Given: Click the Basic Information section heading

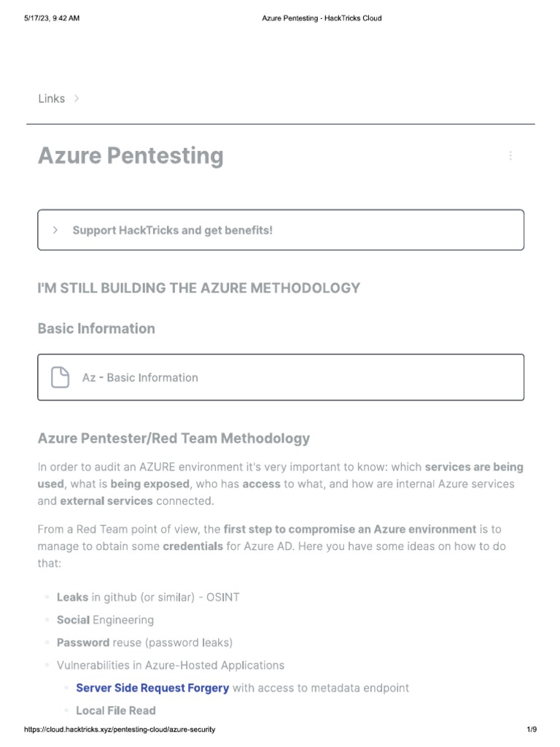Looking at the screenshot, I should click(x=96, y=328).
